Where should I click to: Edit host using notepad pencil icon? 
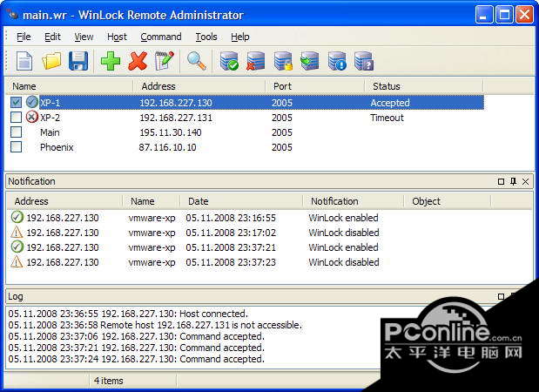point(165,61)
